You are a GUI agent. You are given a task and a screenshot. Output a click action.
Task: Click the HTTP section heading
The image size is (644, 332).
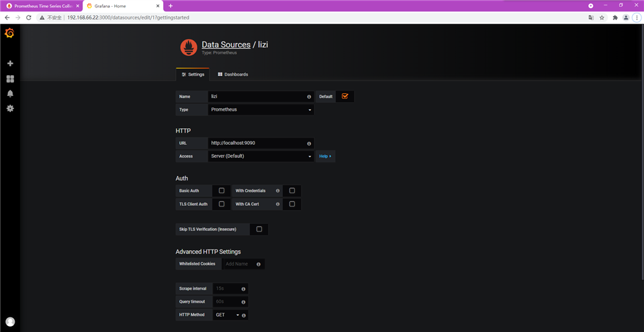pyautogui.click(x=183, y=131)
